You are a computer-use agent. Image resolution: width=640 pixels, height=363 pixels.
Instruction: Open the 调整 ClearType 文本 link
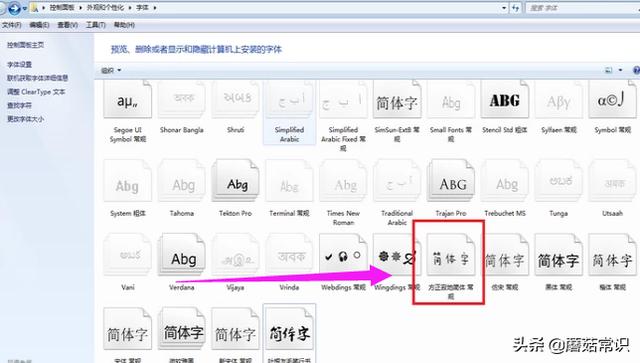[36, 92]
